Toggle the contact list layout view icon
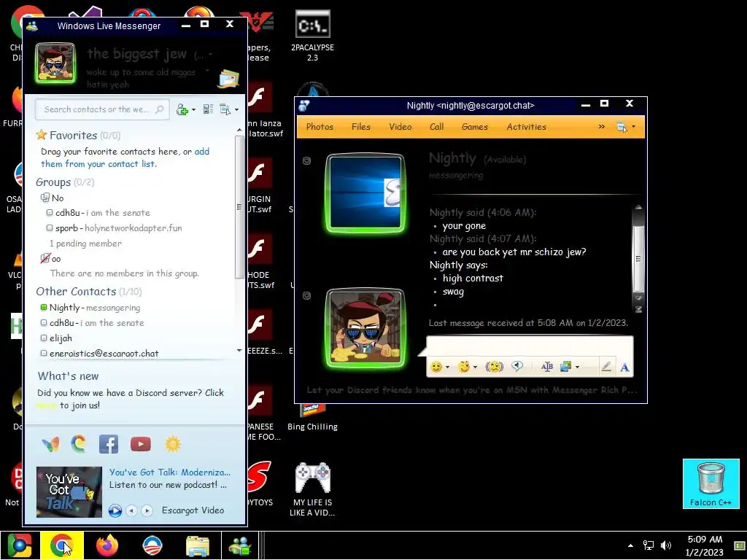 (x=208, y=109)
